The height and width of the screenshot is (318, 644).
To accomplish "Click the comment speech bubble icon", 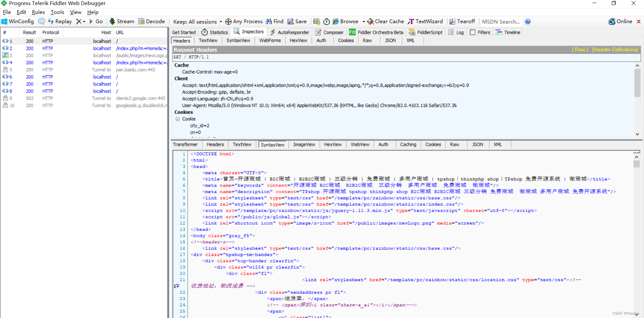I will coord(41,21).
